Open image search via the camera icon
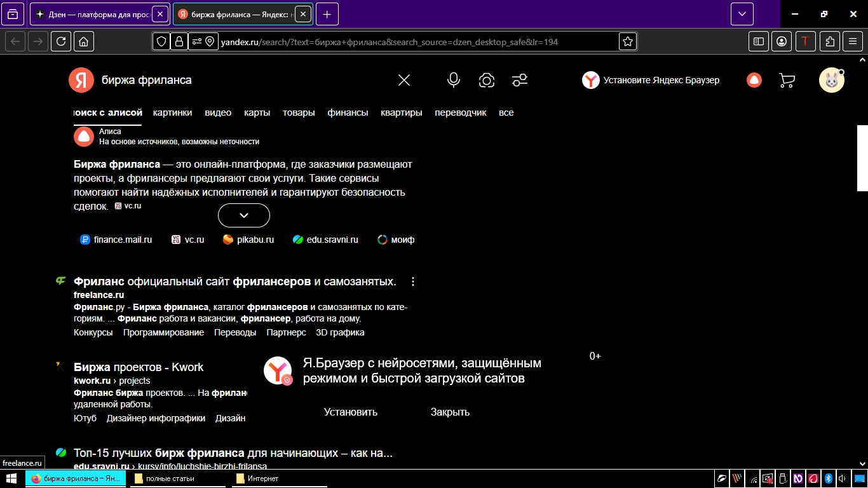The image size is (868, 488). [486, 80]
